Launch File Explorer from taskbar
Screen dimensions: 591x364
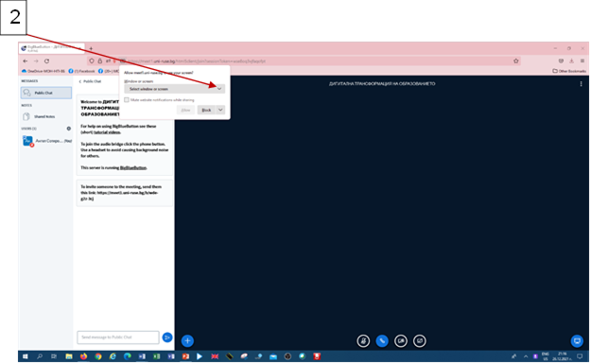coord(69,356)
